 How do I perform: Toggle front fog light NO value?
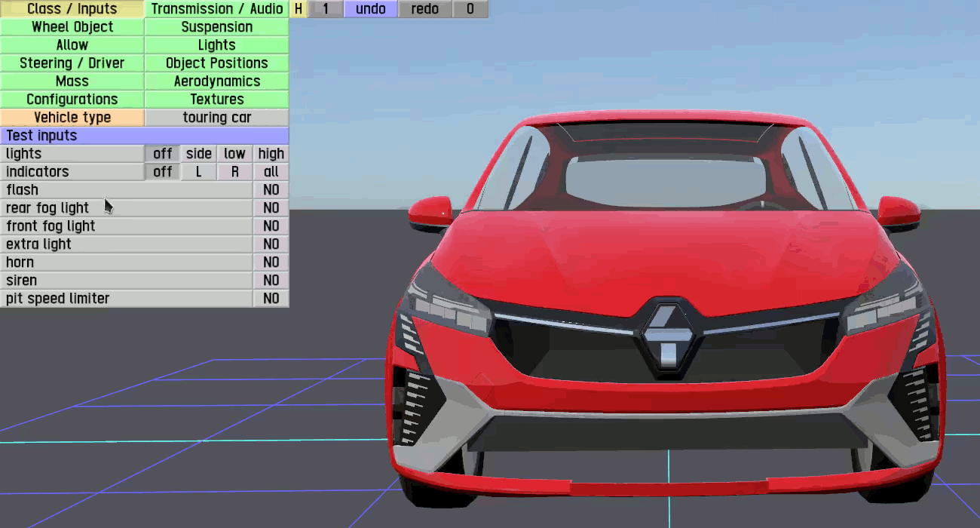[271, 226]
